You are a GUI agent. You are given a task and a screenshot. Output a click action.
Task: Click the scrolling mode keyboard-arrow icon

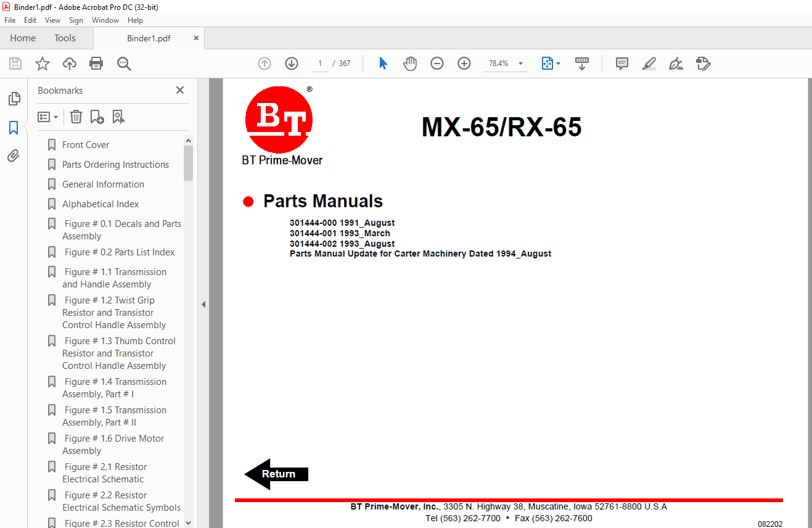coord(582,64)
